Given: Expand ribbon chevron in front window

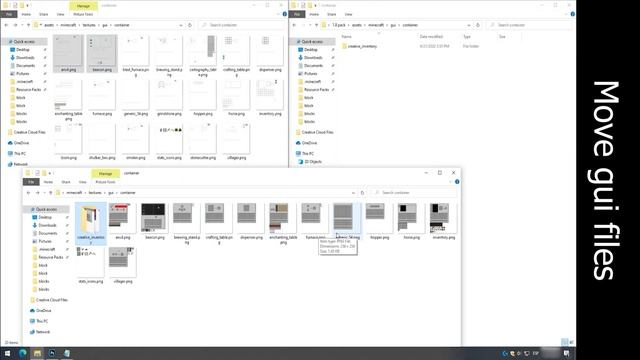Looking at the screenshot, I should 450,182.
